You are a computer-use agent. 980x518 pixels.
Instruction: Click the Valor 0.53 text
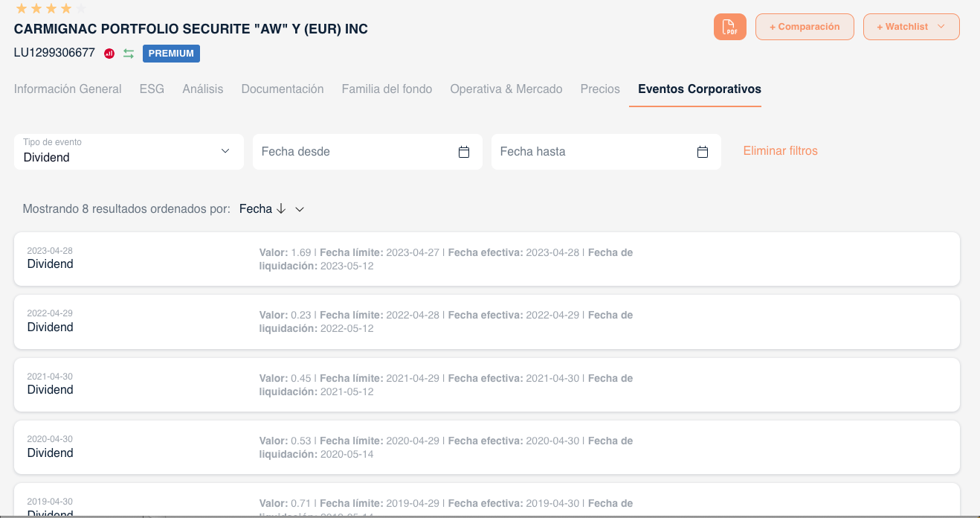286,441
